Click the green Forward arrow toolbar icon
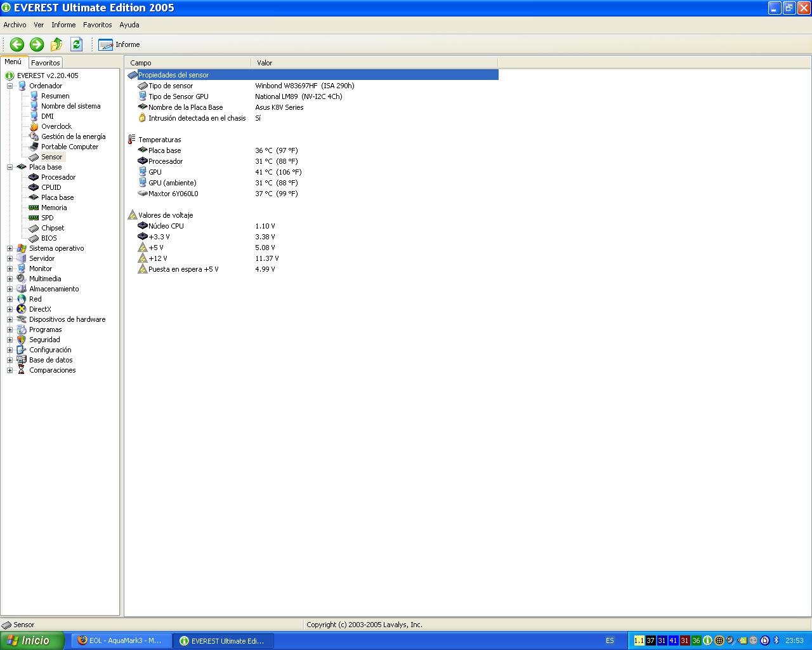Screen dimensions: 812x650 point(37,44)
